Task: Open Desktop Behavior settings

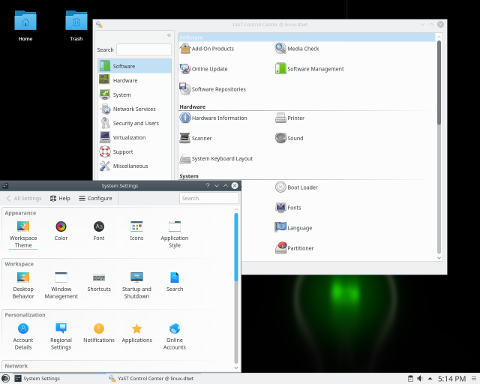Action: pos(23,285)
